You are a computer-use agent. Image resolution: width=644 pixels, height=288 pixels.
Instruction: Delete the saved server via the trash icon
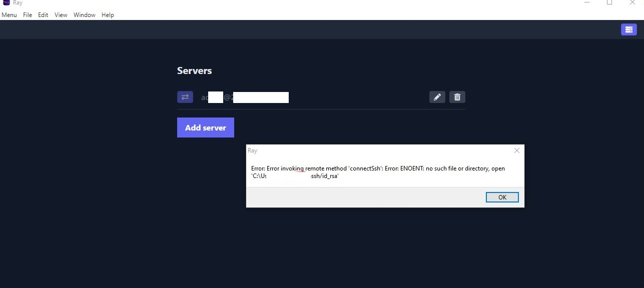457,96
